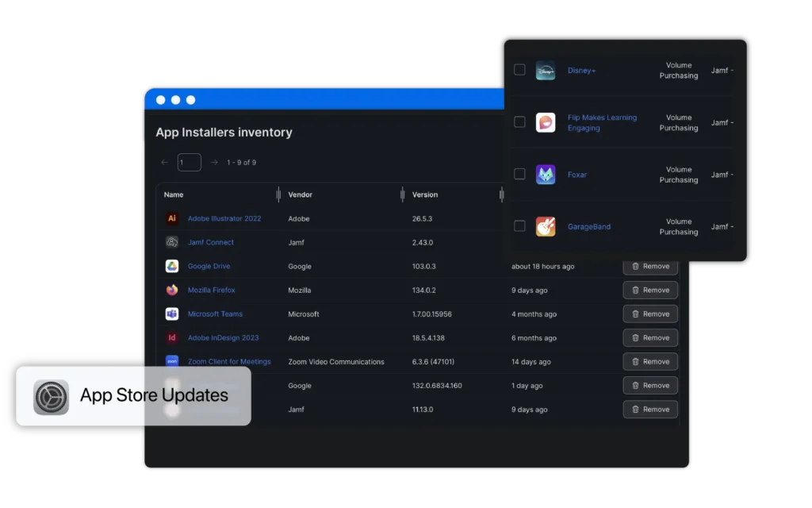This screenshot has height=508, width=812.
Task: Remove Mozilla Firefox from inventory
Action: [x=650, y=291]
